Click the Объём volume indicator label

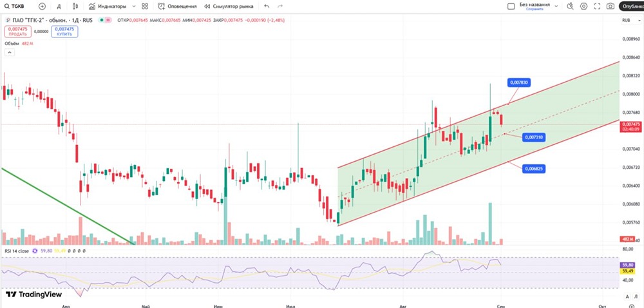coord(12,43)
